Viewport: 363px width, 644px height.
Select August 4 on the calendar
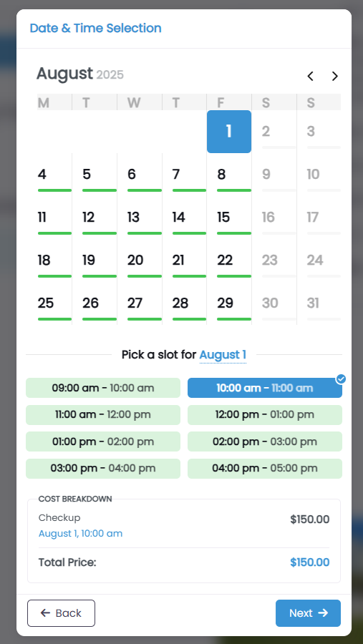[54, 175]
